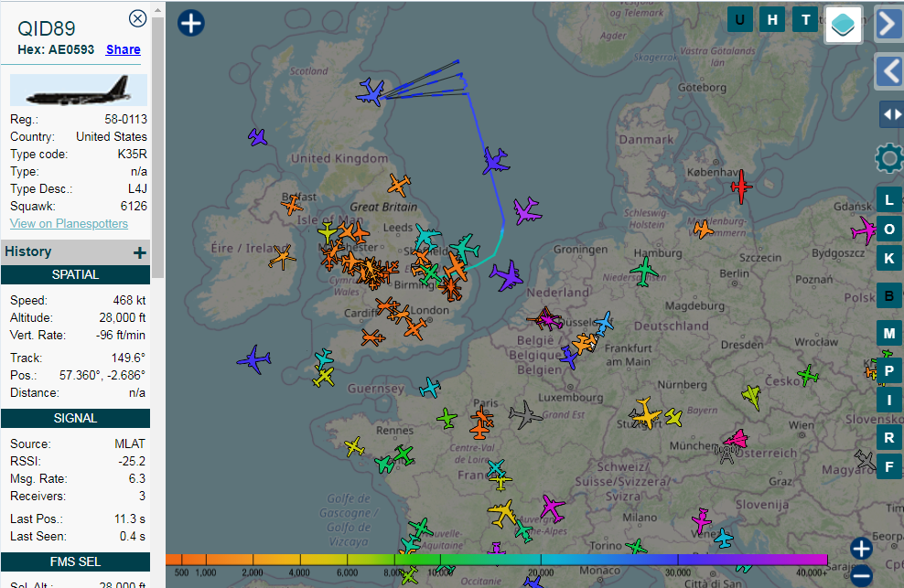
Task: Select the magenta aircraft near Venezia
Action: point(701,520)
